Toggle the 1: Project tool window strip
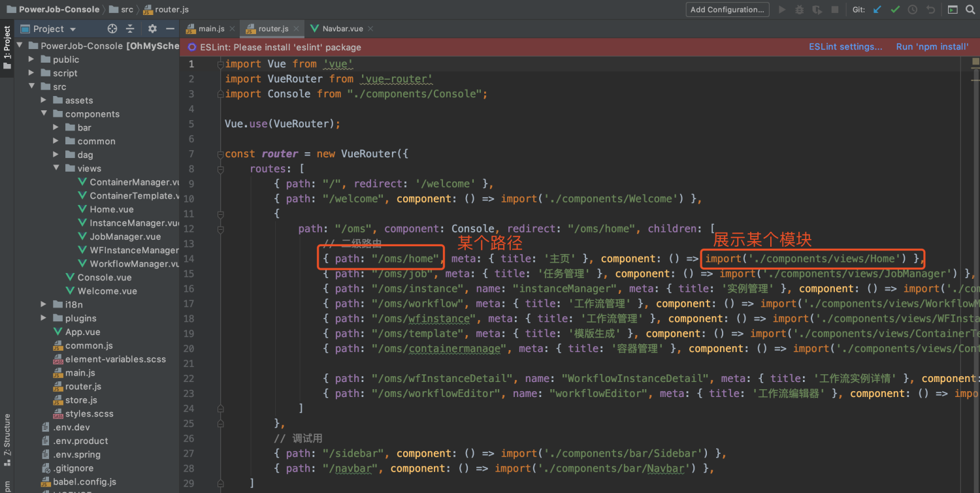This screenshot has height=493, width=980. pos(7,48)
